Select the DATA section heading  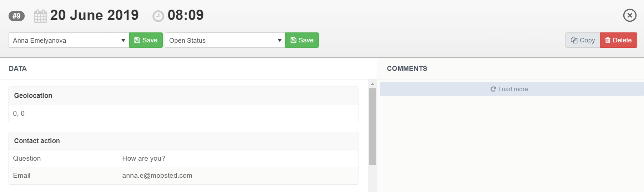tap(18, 68)
